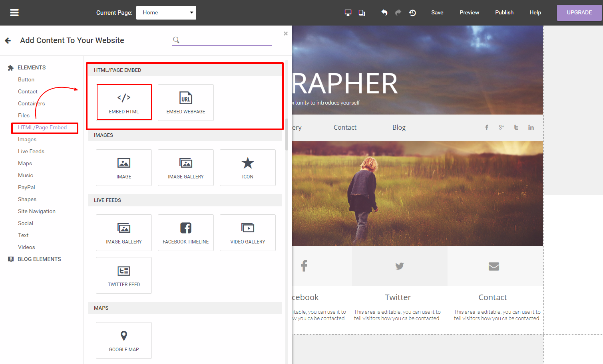Click the envelope Contact icon

(494, 266)
